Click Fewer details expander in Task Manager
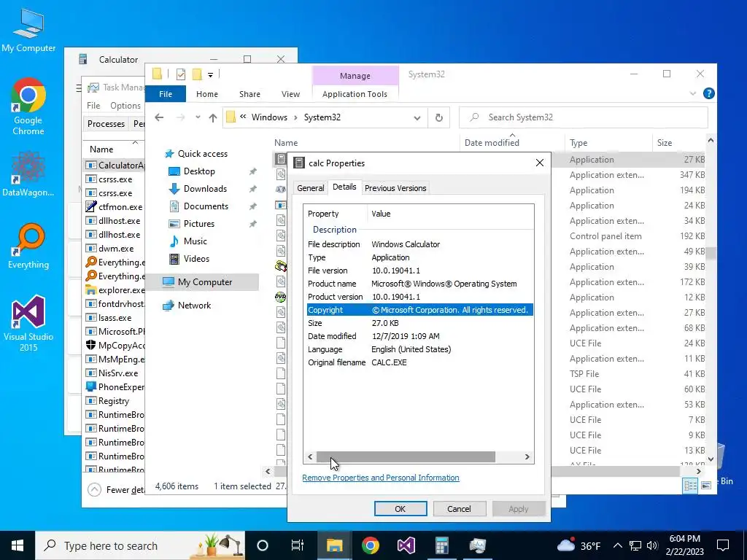The height and width of the screenshot is (560, 747). point(117,489)
